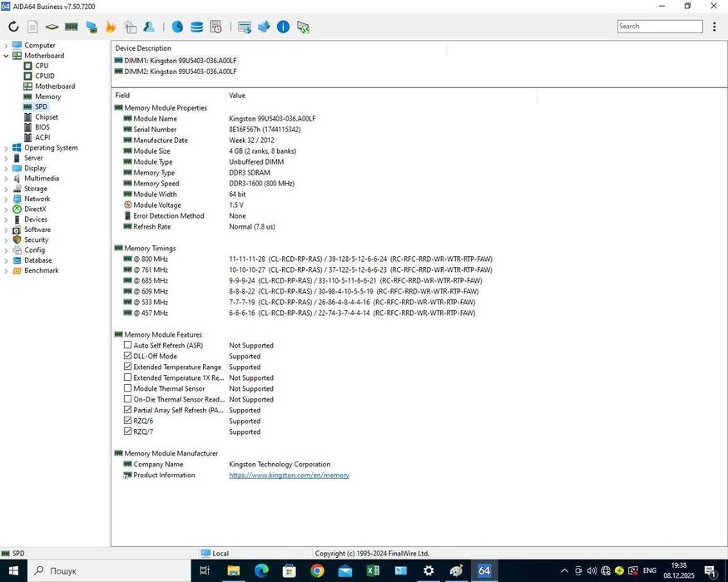Click the scheduled report clock icon
The image size is (728, 582).
[215, 27]
